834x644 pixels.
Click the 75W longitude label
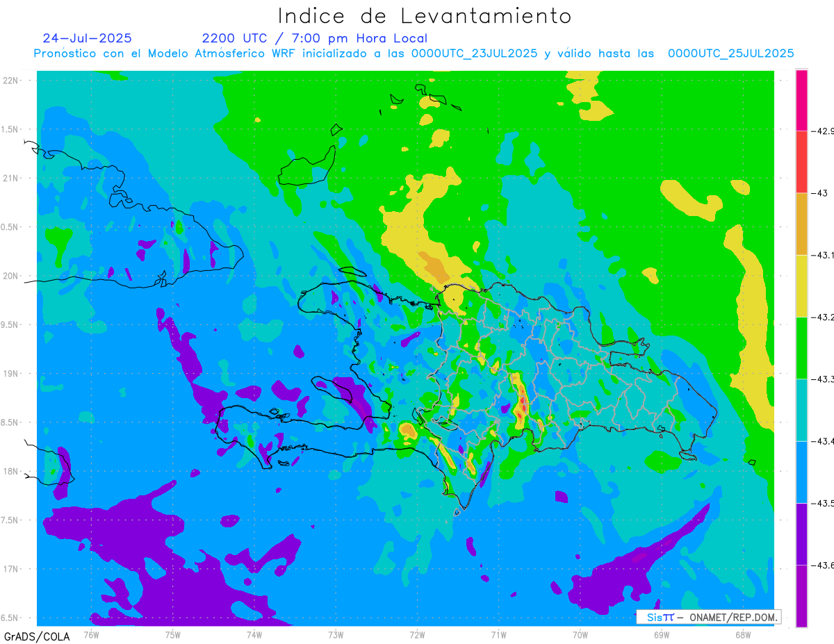tap(172, 634)
